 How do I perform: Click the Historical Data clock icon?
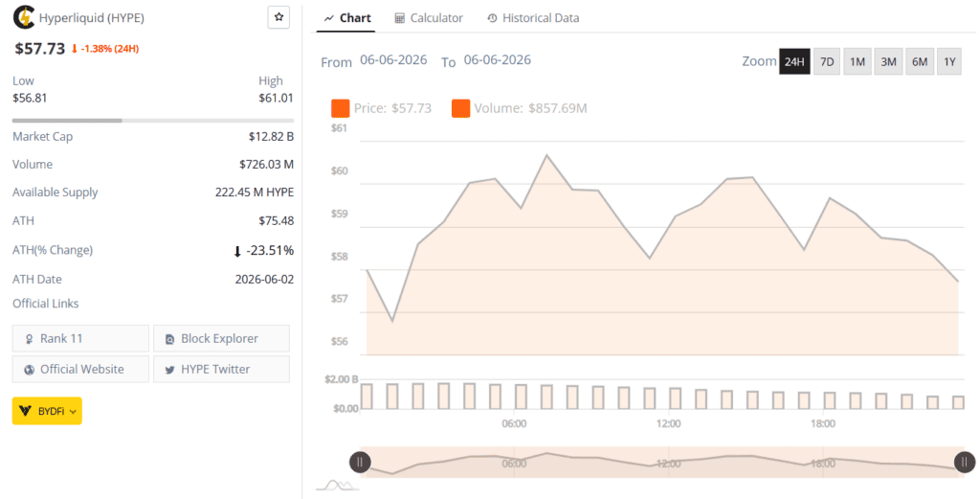[492, 18]
